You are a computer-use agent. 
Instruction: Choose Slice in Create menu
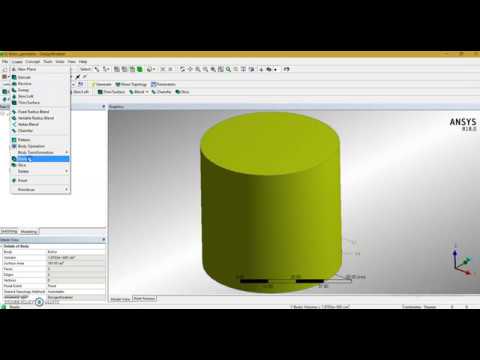pyautogui.click(x=40, y=165)
